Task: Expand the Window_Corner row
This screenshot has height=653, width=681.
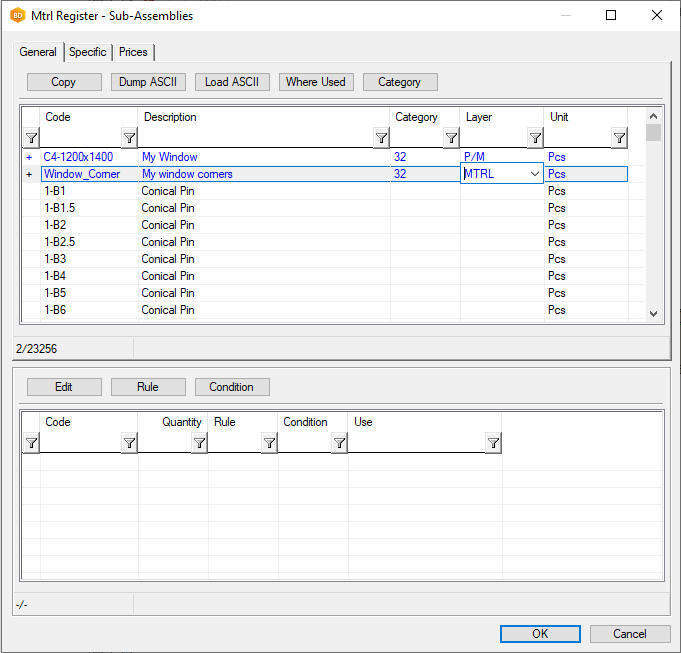Action: [x=29, y=174]
